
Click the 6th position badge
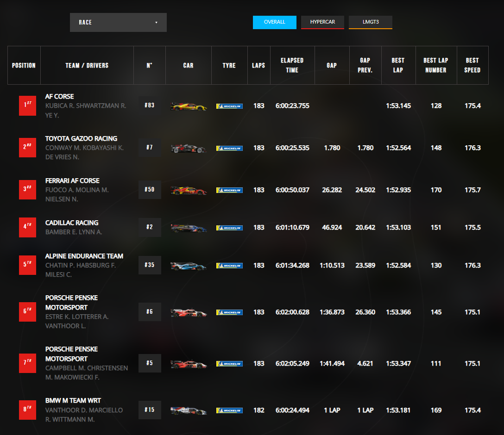28,312
